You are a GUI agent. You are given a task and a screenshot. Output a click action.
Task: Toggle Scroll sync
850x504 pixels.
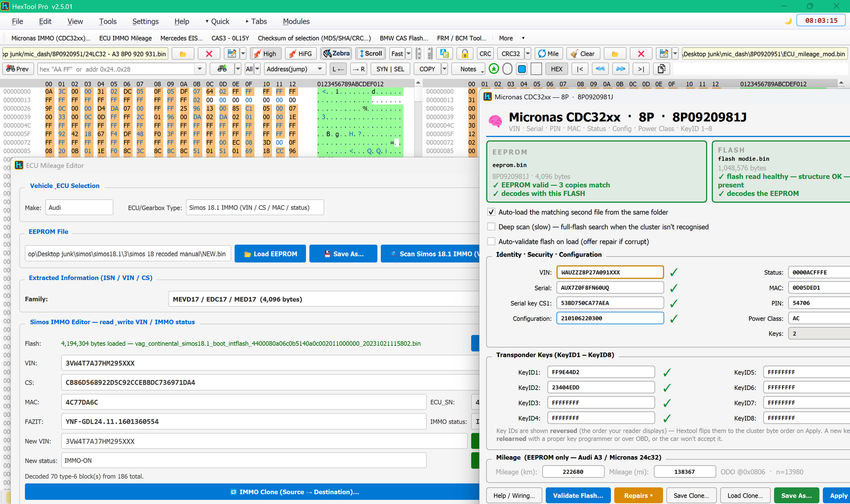pyautogui.click(x=371, y=54)
